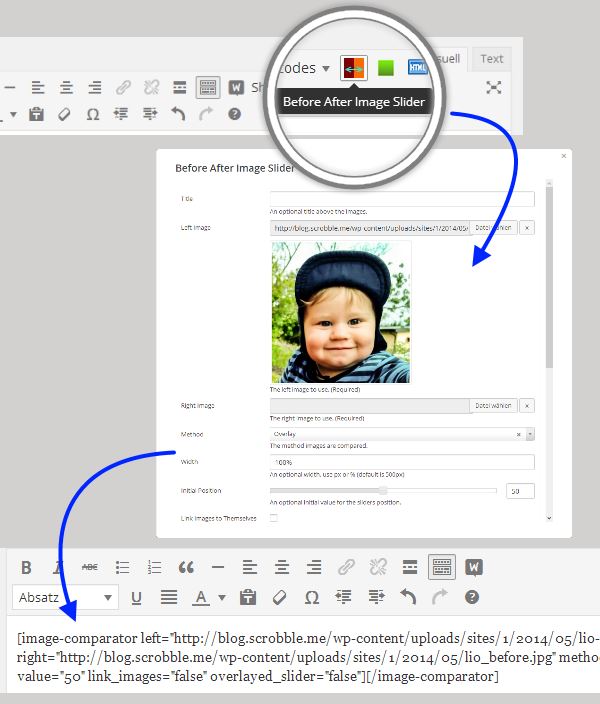The height and width of the screenshot is (704, 600).
Task: Click the Initial Position value box showing 50
Action: click(520, 491)
